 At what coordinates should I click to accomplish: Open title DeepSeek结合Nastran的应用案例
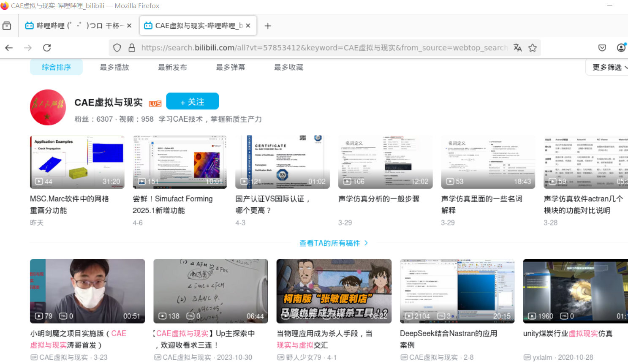(449, 339)
